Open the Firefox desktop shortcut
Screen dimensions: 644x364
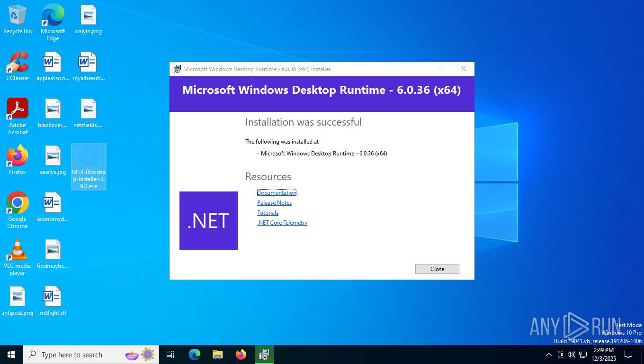tap(18, 160)
